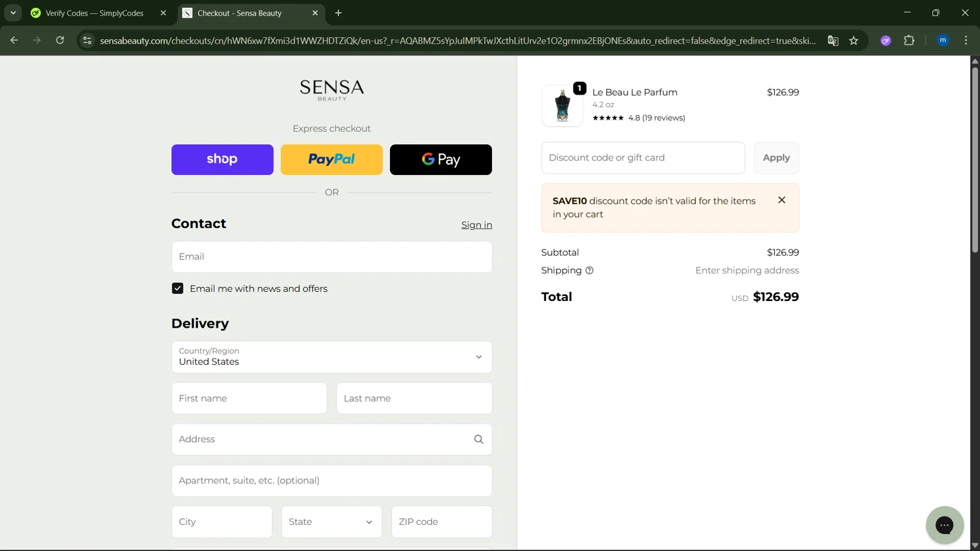Screen dimensions: 980x551
Task: Click the scrollbar down arrow
Action: click(975, 545)
